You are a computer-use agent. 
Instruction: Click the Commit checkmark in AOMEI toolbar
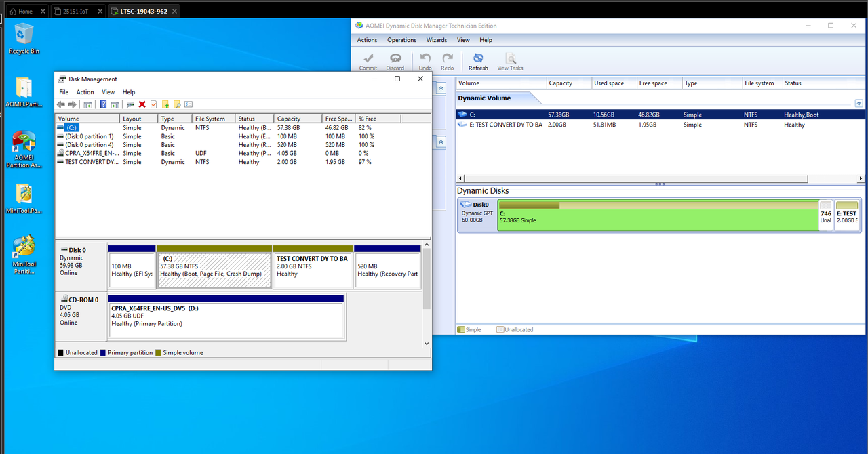[x=368, y=61]
